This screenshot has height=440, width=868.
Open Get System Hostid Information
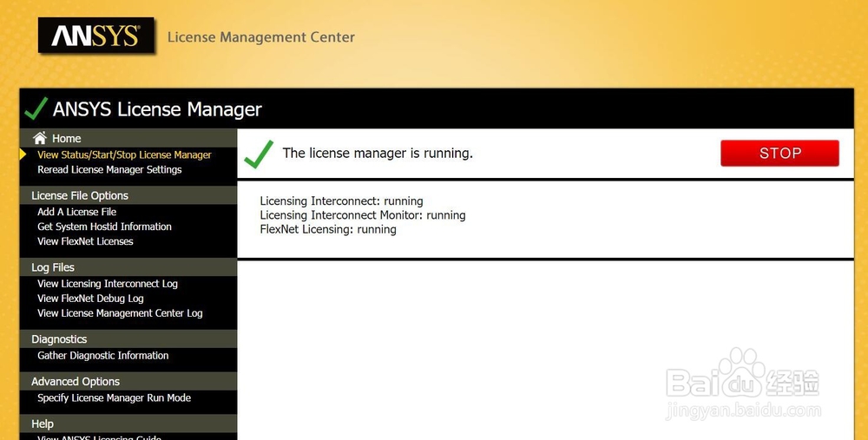pyautogui.click(x=105, y=227)
